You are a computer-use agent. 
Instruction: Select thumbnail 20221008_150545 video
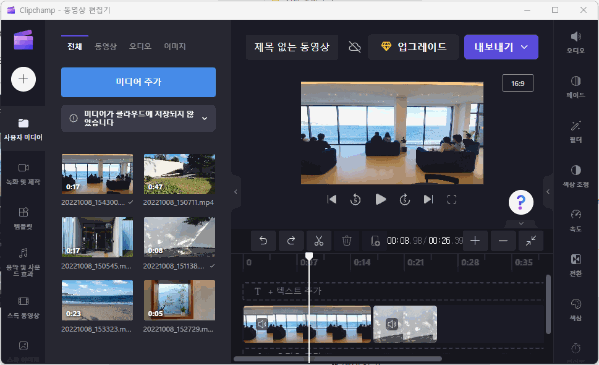coord(97,237)
